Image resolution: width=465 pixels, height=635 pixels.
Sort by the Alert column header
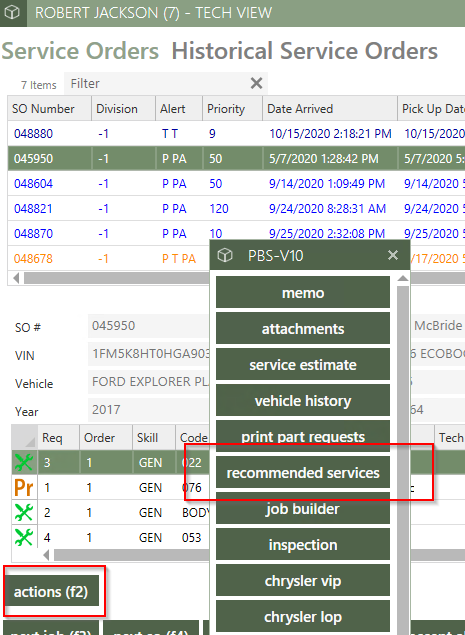coord(179,109)
